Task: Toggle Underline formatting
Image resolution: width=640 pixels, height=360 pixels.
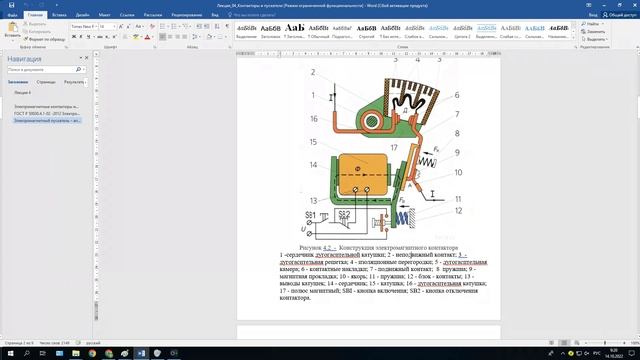Action: click(88, 37)
